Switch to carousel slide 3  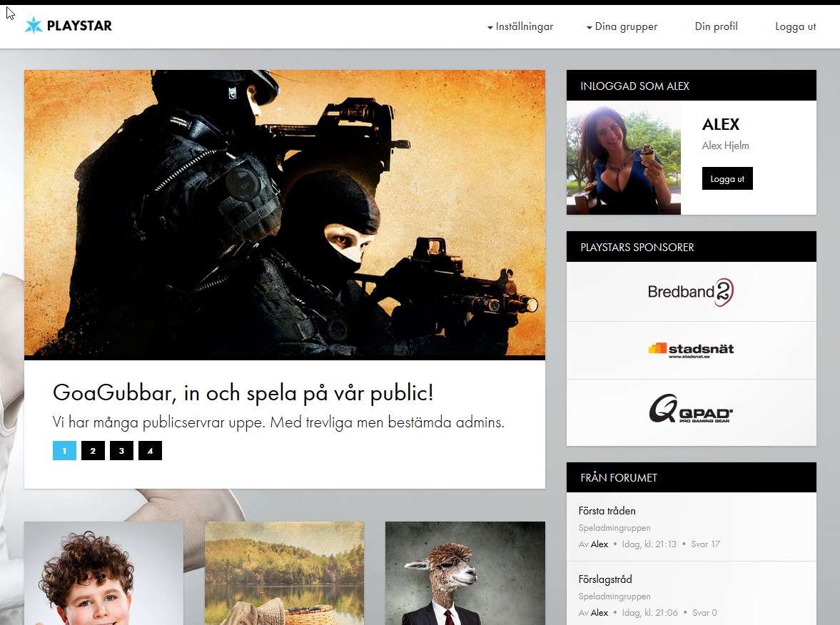pyautogui.click(x=121, y=450)
